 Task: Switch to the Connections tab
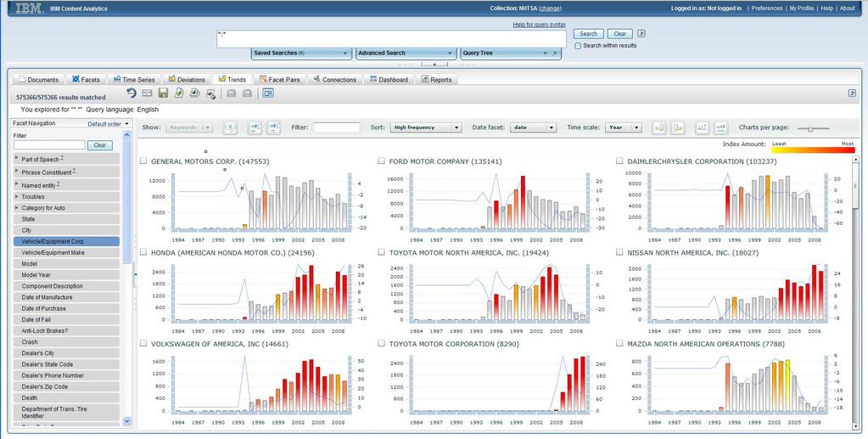[x=335, y=79]
